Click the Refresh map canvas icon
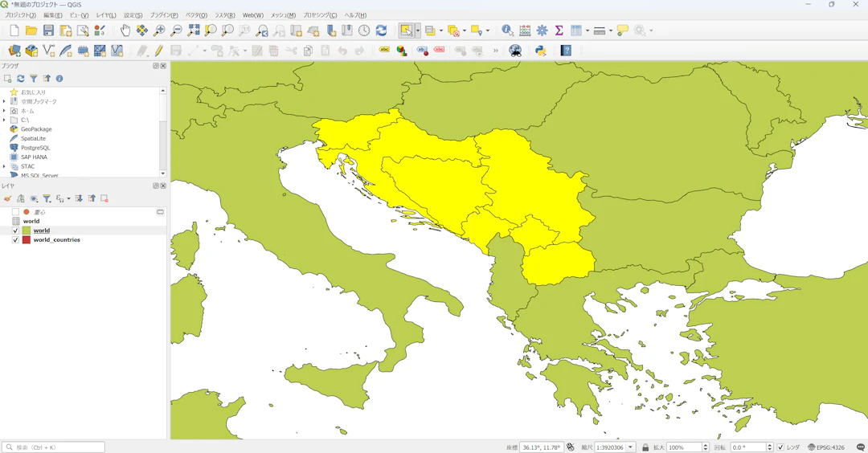 point(381,31)
